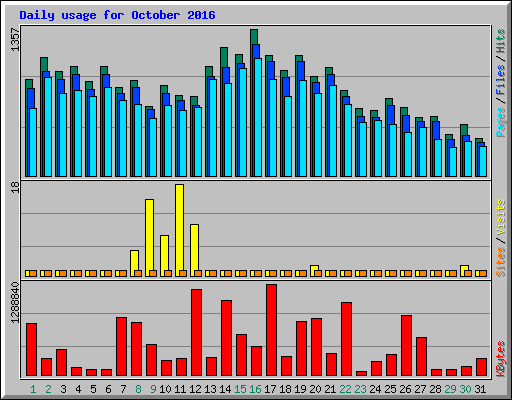Click the red KBytes bar above day 12
This screenshot has width=512, height=400.
click(196, 333)
